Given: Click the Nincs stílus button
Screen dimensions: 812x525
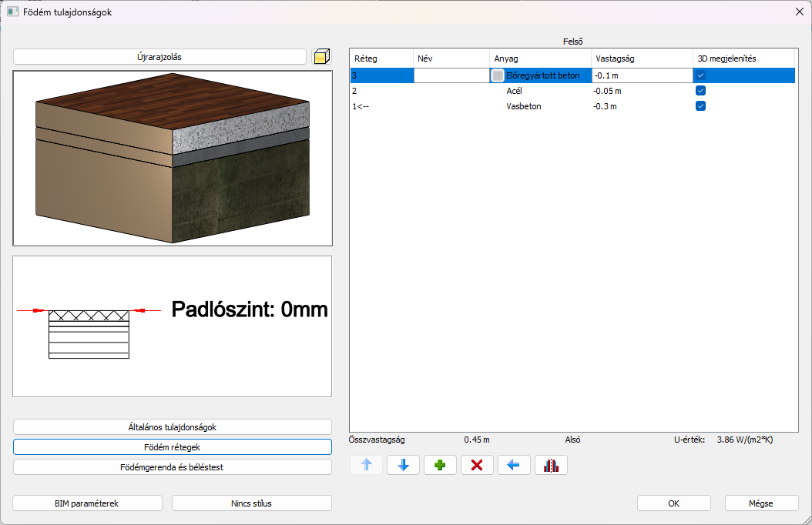Looking at the screenshot, I should (x=252, y=503).
